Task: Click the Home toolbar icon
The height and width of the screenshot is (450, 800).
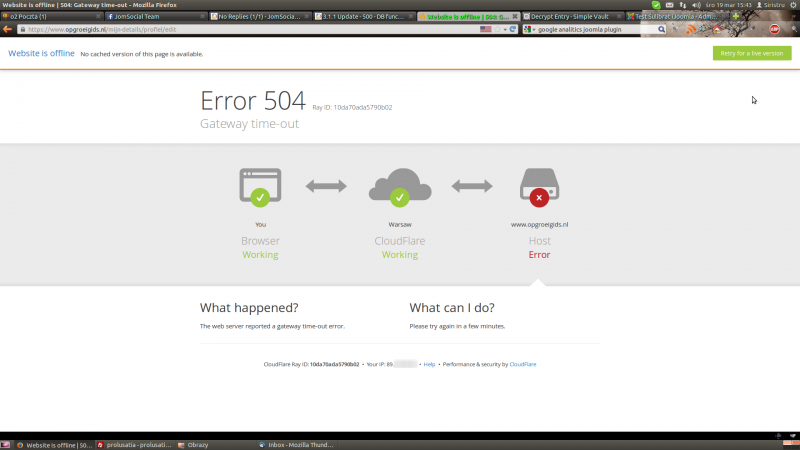Action: [717, 30]
